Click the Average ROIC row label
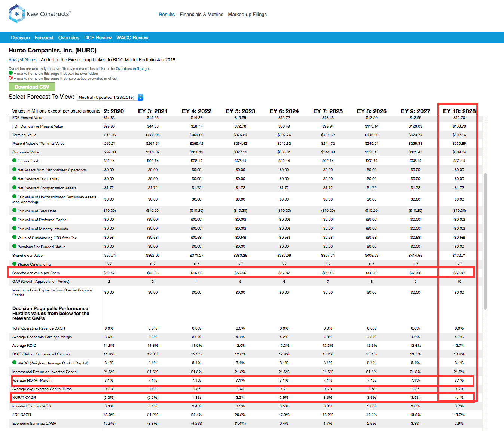Viewport: 504px width, 431px height. click(x=24, y=345)
